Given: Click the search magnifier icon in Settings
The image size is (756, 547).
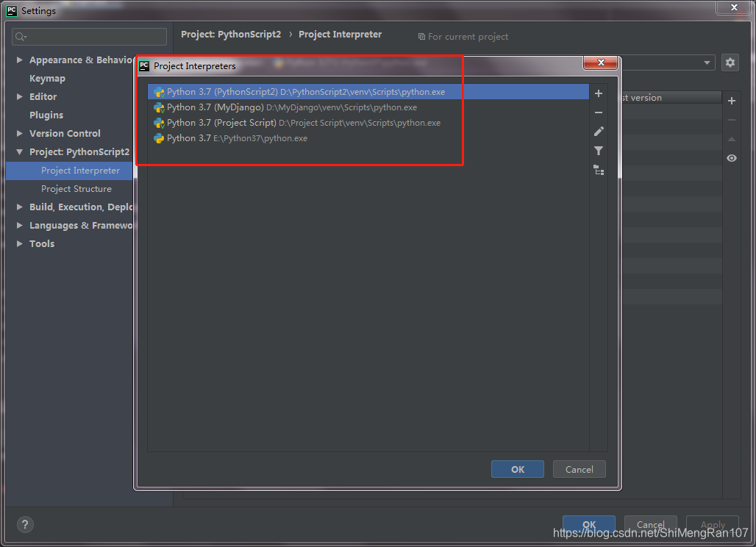Looking at the screenshot, I should tap(21, 37).
